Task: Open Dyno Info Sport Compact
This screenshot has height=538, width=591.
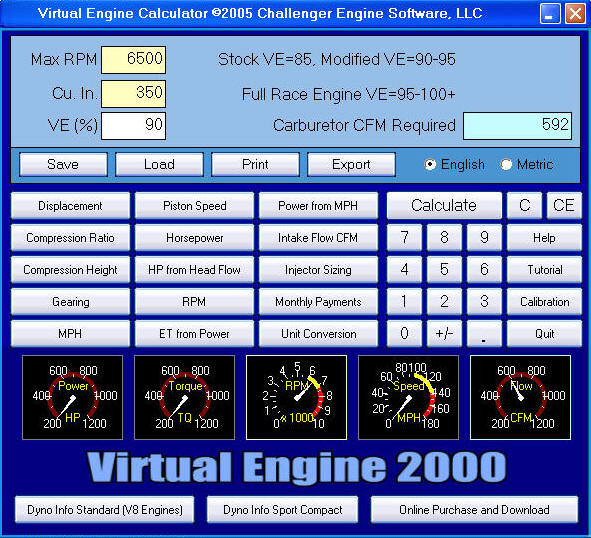Action: pos(283,510)
